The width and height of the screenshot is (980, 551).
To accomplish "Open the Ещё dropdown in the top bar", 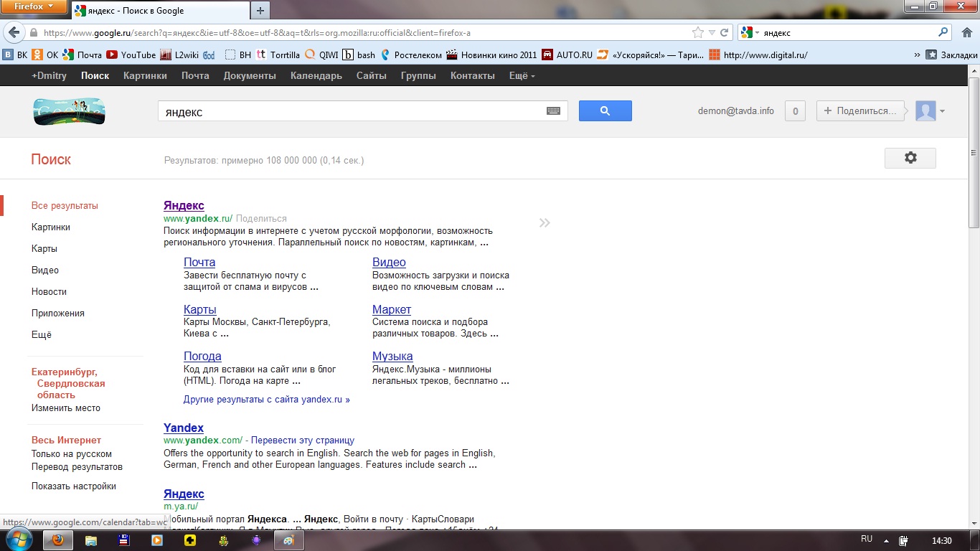I will (x=522, y=75).
